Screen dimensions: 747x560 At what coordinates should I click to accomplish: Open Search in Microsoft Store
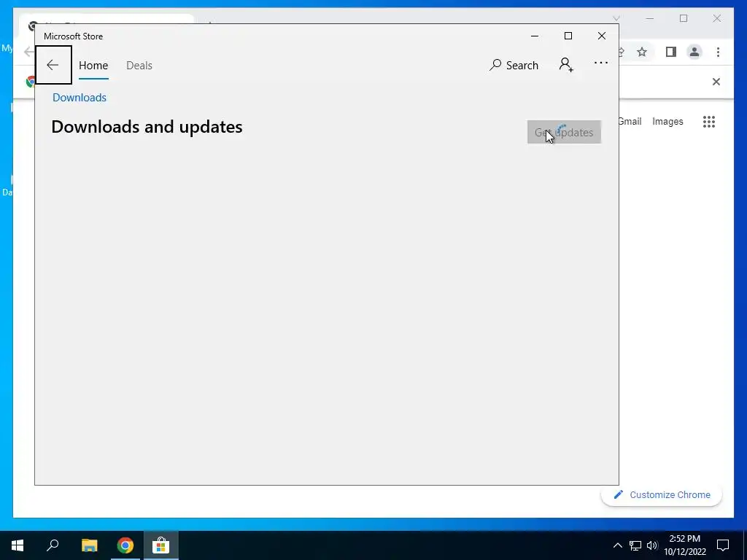[514, 65]
